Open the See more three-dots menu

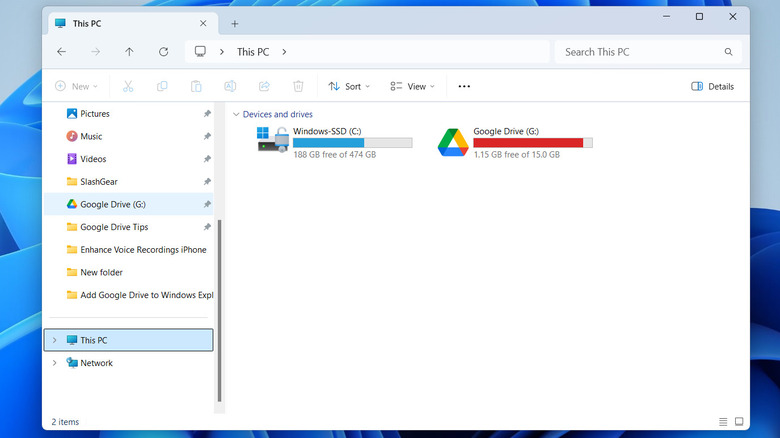464,86
